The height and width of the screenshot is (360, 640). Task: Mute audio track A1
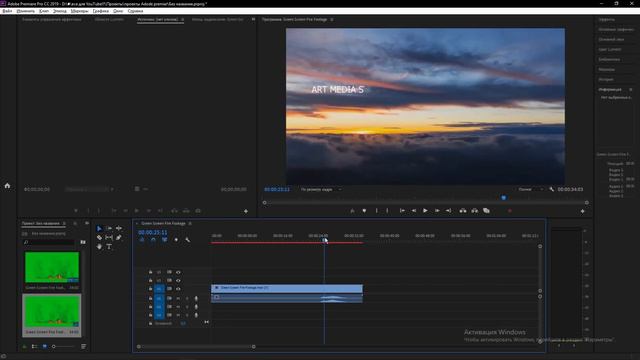point(178,298)
